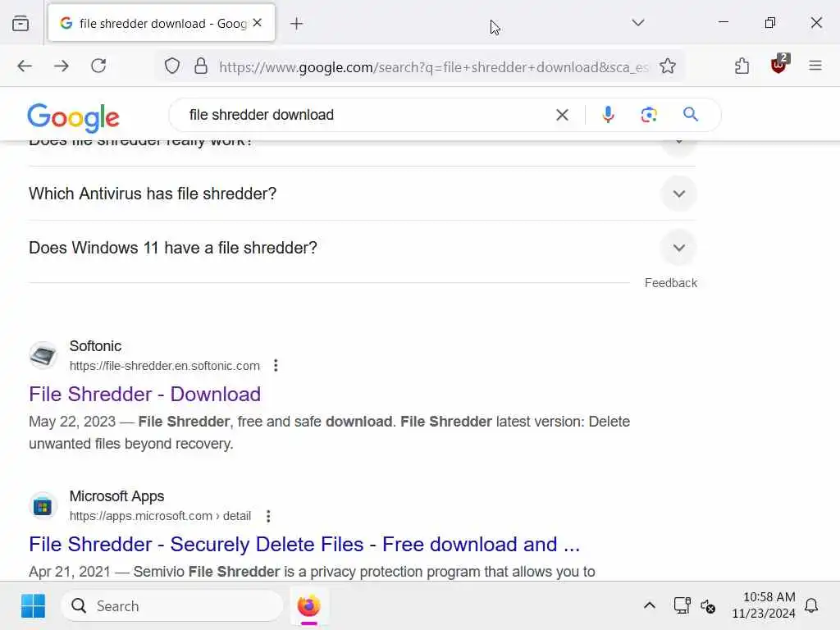840x630 pixels.
Task: Show hidden system tray icons
Action: pyautogui.click(x=650, y=605)
